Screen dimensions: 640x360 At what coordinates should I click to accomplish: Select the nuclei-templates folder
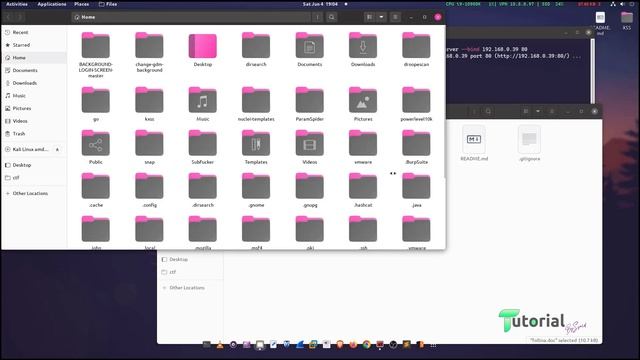(256, 104)
